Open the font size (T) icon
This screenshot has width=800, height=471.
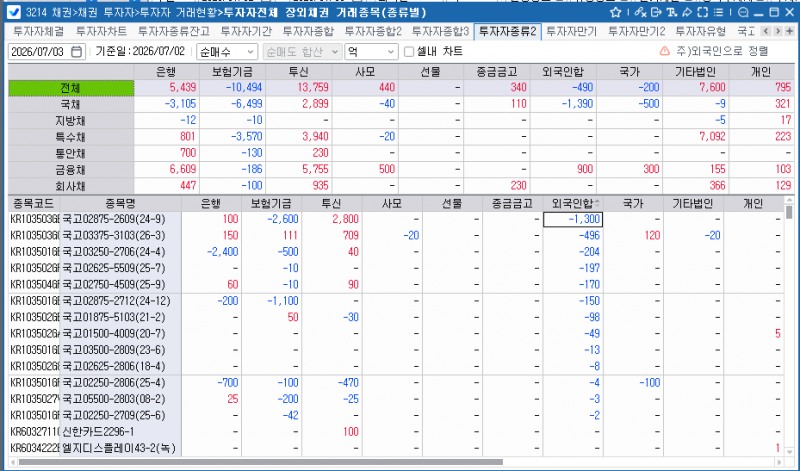pyautogui.click(x=671, y=12)
